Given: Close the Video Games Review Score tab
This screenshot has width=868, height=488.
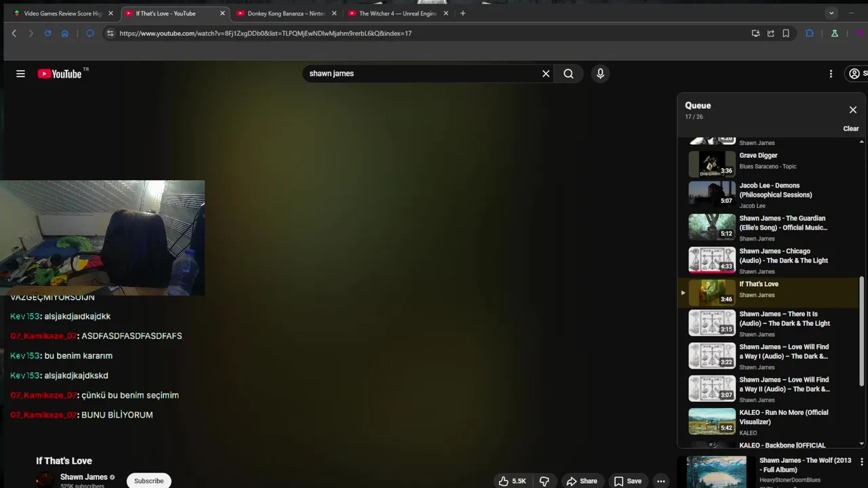Looking at the screenshot, I should 111,14.
